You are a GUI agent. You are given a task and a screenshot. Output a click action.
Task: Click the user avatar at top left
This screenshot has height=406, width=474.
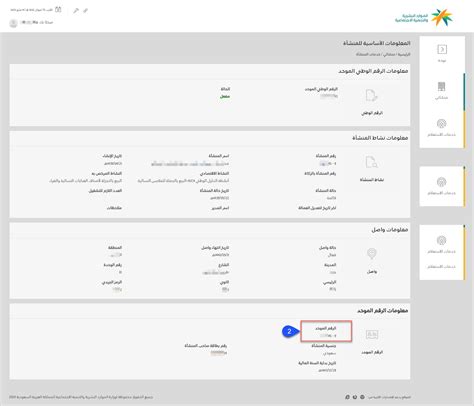coord(13,23)
